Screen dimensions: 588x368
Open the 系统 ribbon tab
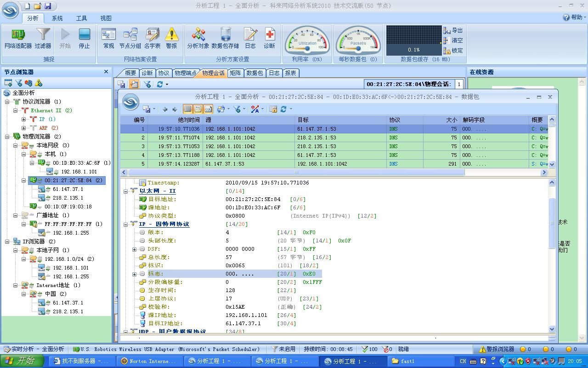point(57,18)
